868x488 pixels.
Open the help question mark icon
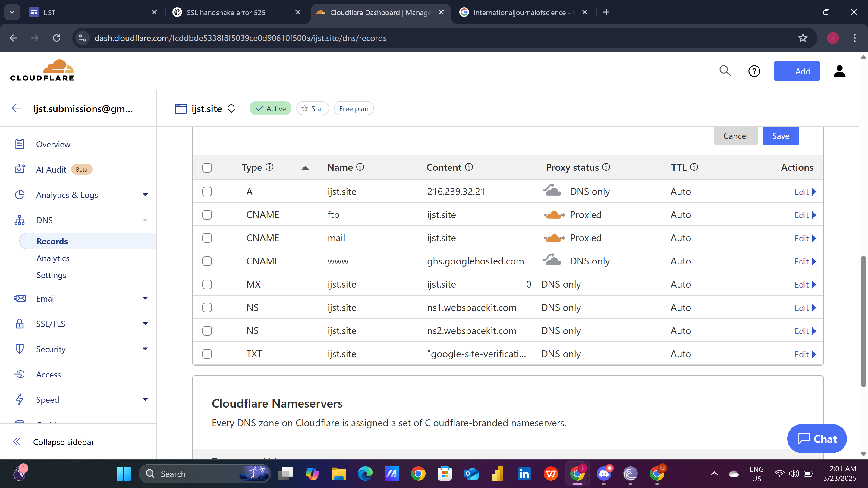pyautogui.click(x=754, y=71)
